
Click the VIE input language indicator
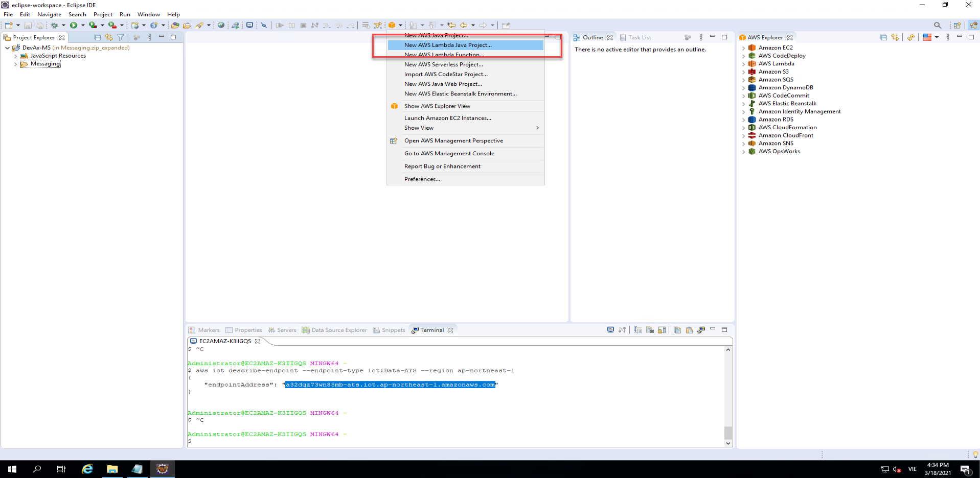(x=913, y=469)
